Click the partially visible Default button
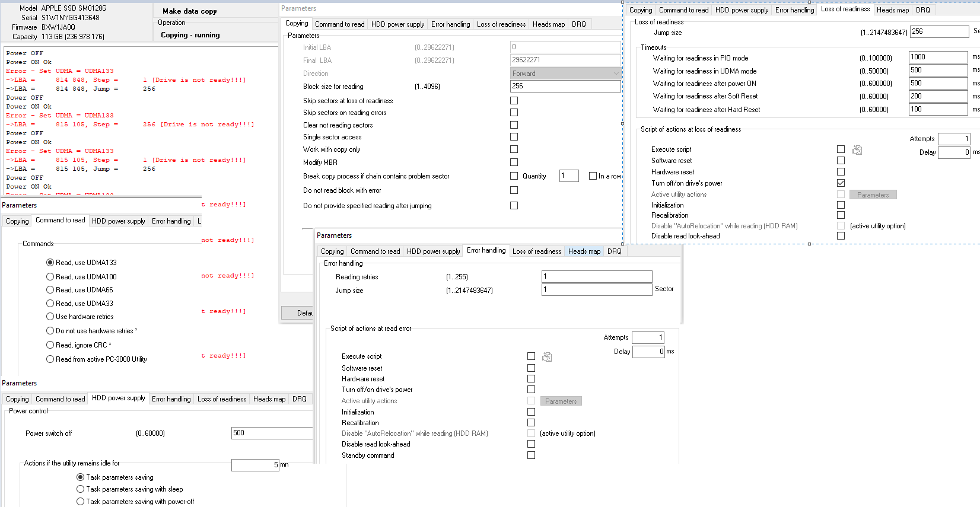The image size is (980, 507). click(297, 313)
